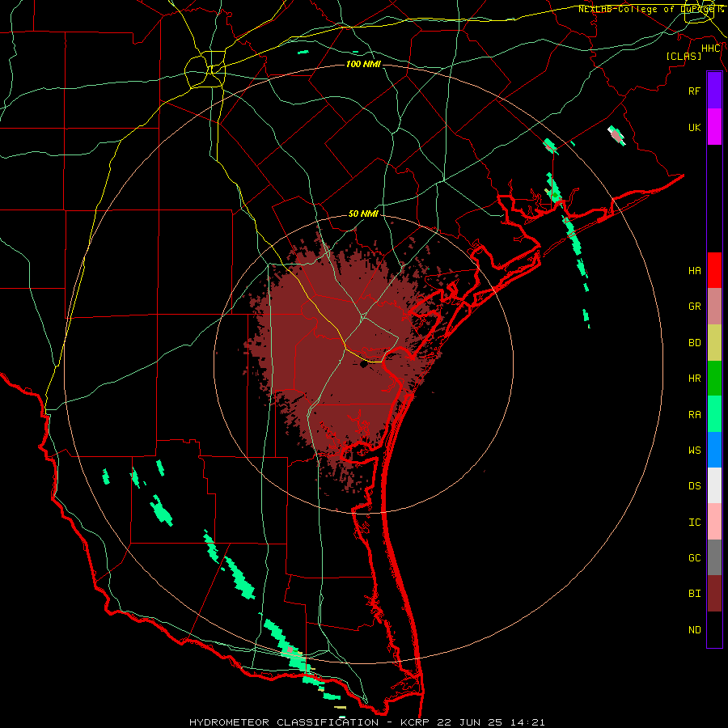Click the BD legend label text
728x728 pixels.
(x=695, y=343)
